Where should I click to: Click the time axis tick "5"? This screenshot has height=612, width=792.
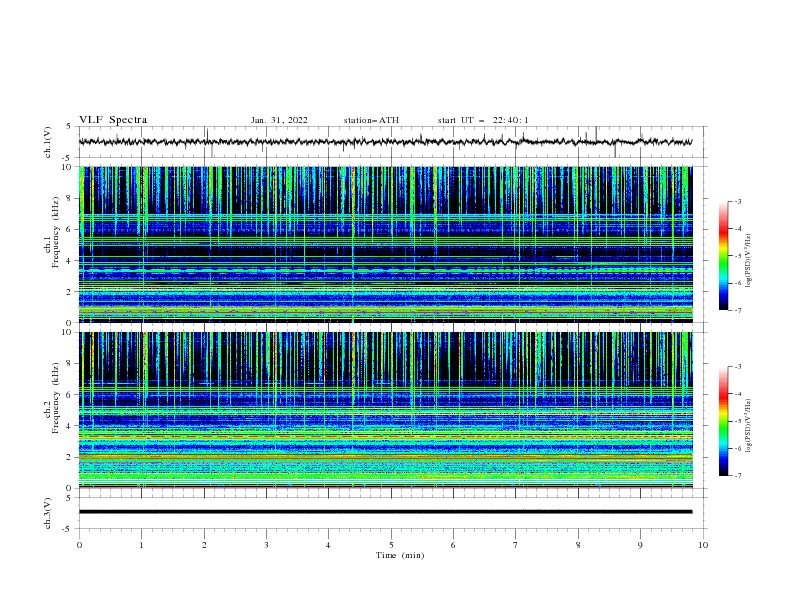coord(391,545)
